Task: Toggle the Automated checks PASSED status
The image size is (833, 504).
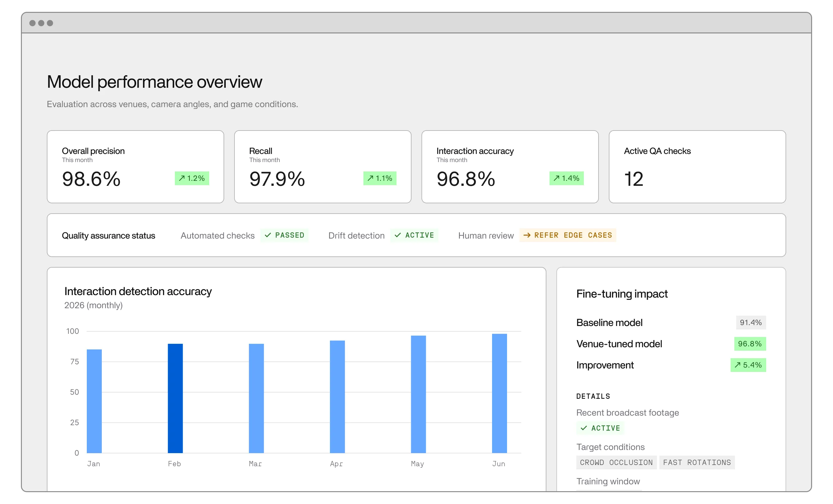Action: point(284,235)
